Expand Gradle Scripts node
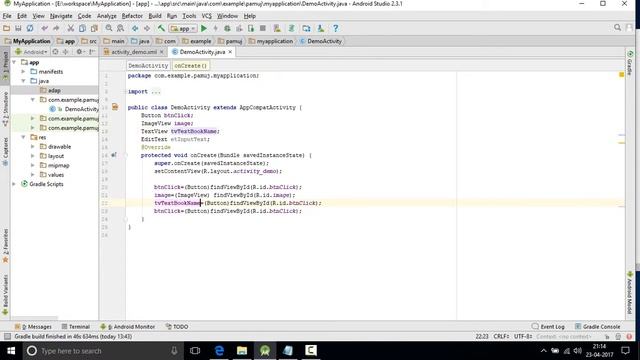The image size is (640, 360). (x=14, y=184)
